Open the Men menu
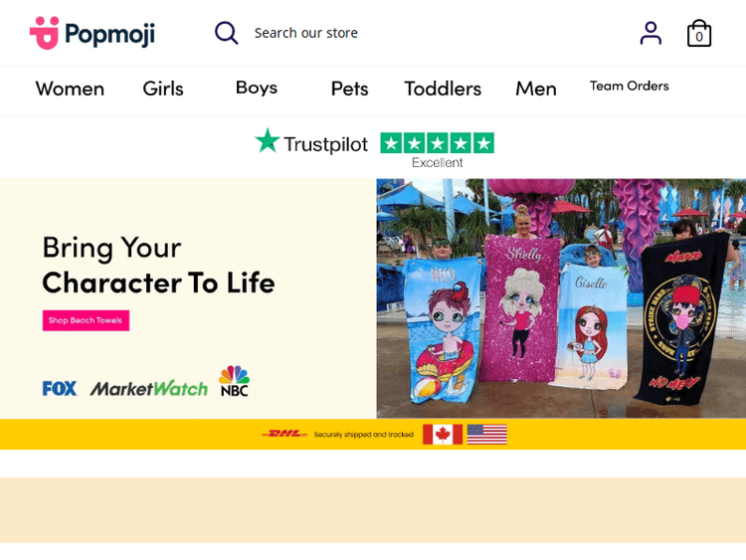Viewport: 746px width, 560px height. pos(536,89)
